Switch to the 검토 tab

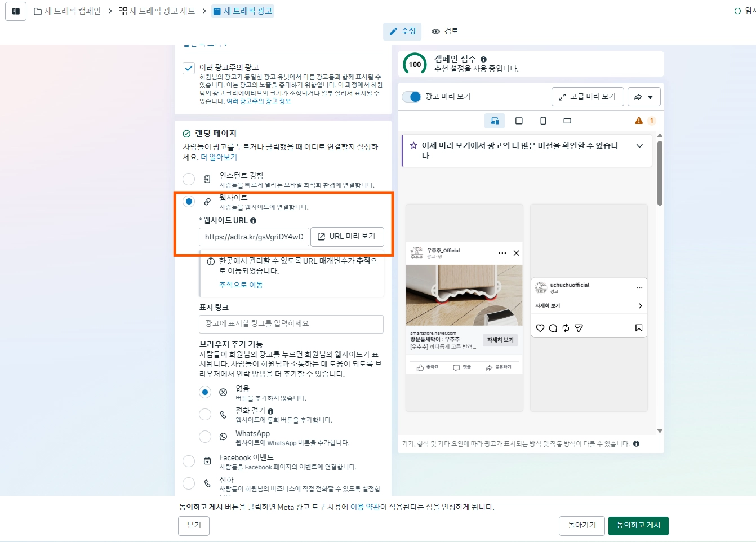(445, 31)
